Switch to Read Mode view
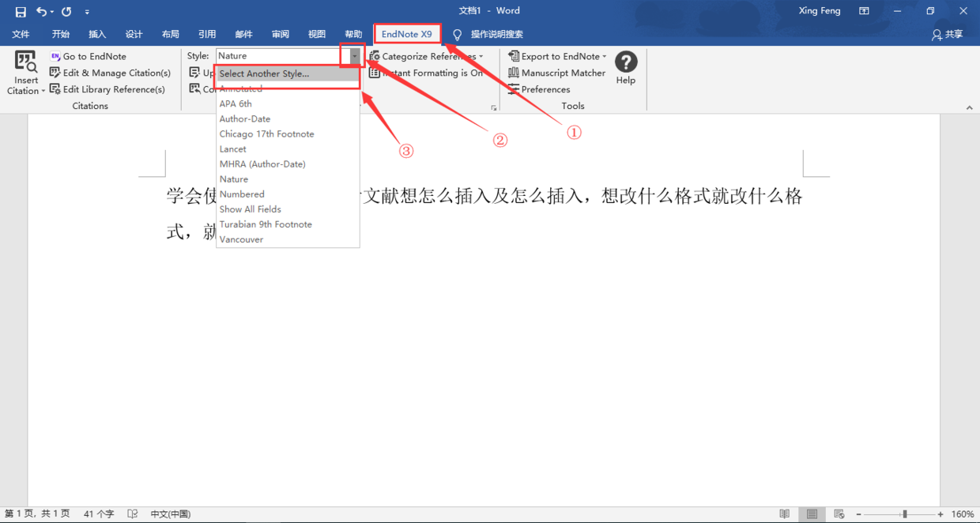Screen dimensions: 980x523 (x=784, y=514)
